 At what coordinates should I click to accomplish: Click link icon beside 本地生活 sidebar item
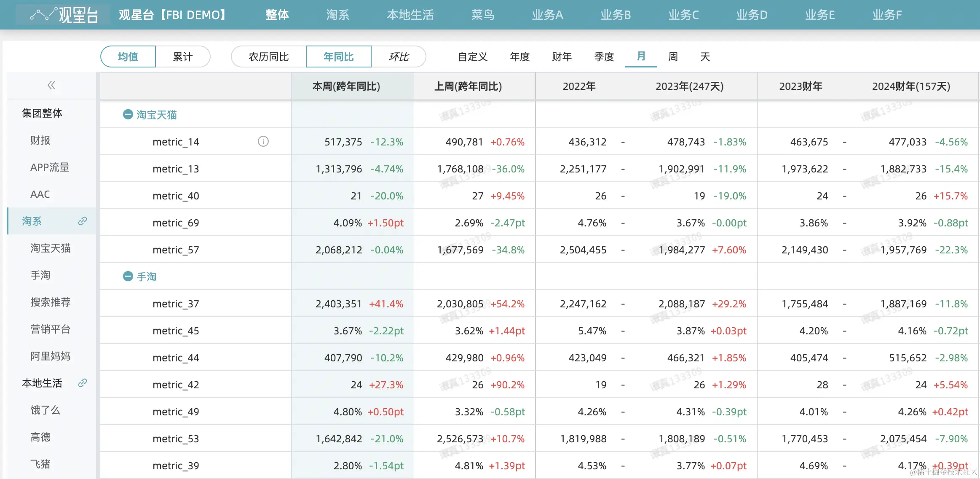83,383
